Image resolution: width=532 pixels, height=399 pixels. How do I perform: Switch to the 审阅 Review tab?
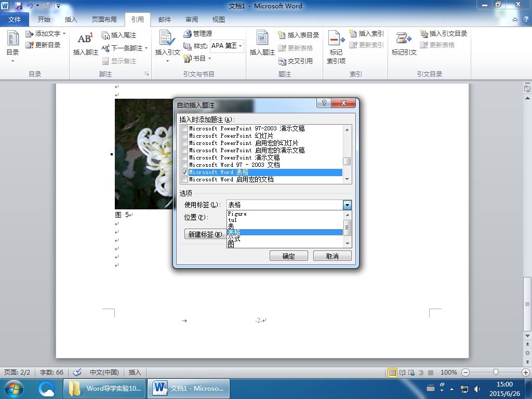click(x=192, y=19)
